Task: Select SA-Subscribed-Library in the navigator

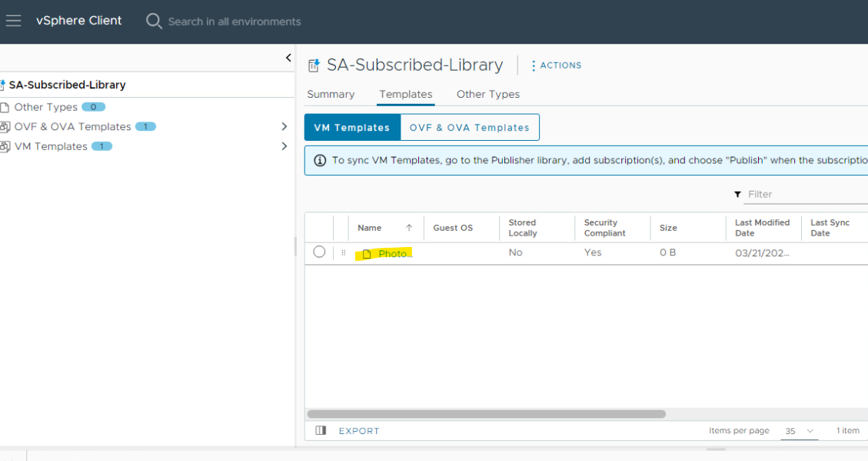Action: coord(67,85)
